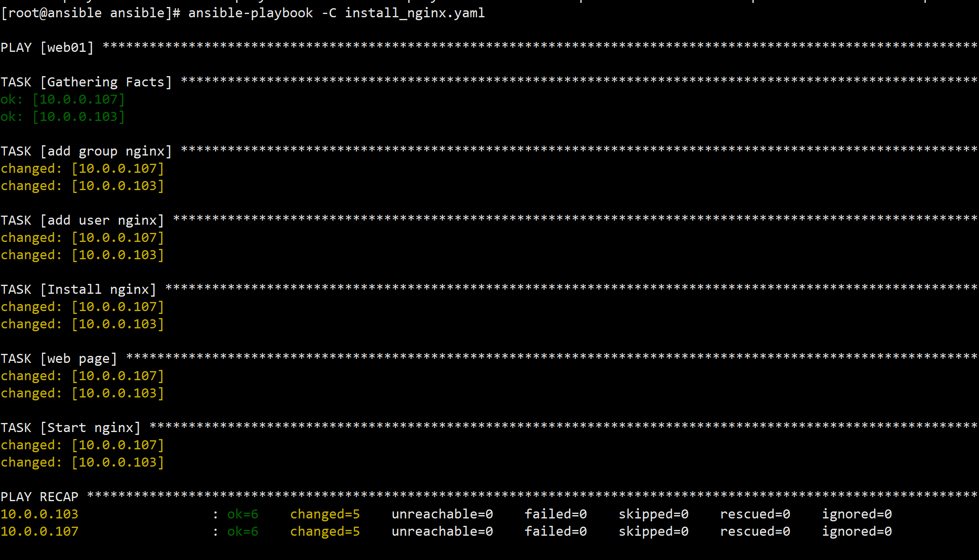This screenshot has width=979, height=560.
Task: Click host 10.0.0.103 in the recap
Action: coord(40,514)
